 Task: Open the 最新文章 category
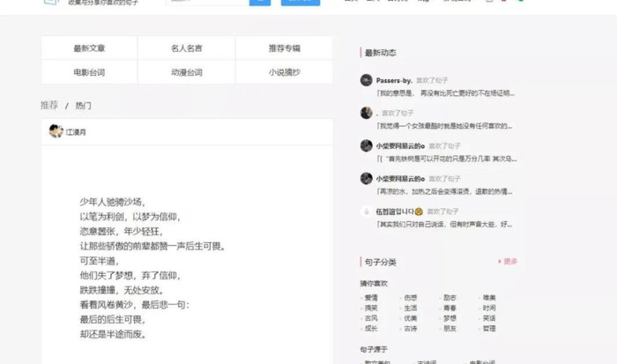coord(89,48)
